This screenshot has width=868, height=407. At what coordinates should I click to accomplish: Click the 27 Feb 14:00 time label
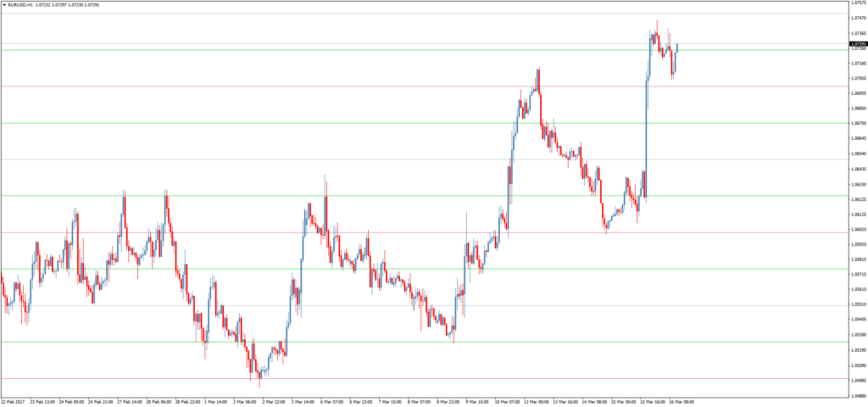[x=130, y=402]
